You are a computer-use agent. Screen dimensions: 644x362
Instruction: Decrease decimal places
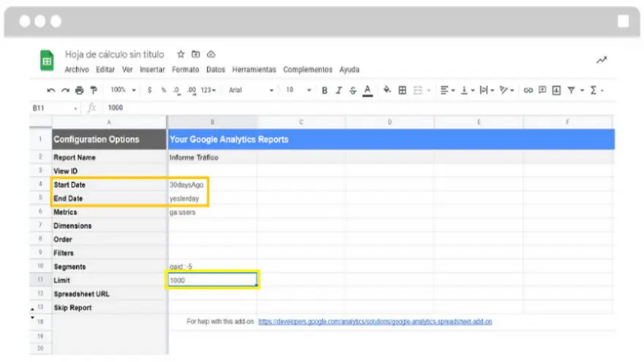click(177, 90)
